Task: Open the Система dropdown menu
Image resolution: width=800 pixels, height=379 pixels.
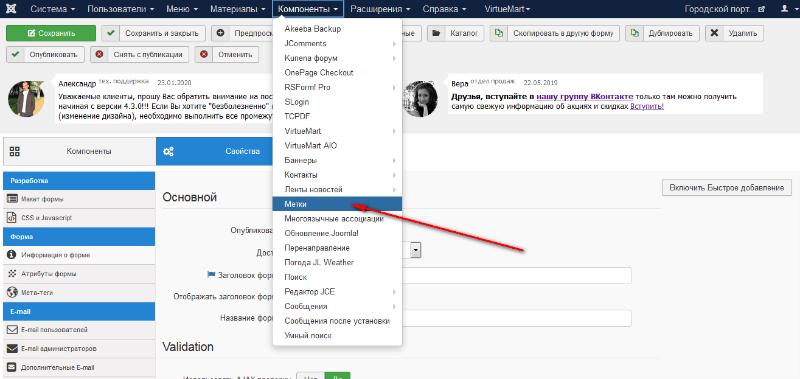Action: 53,9
